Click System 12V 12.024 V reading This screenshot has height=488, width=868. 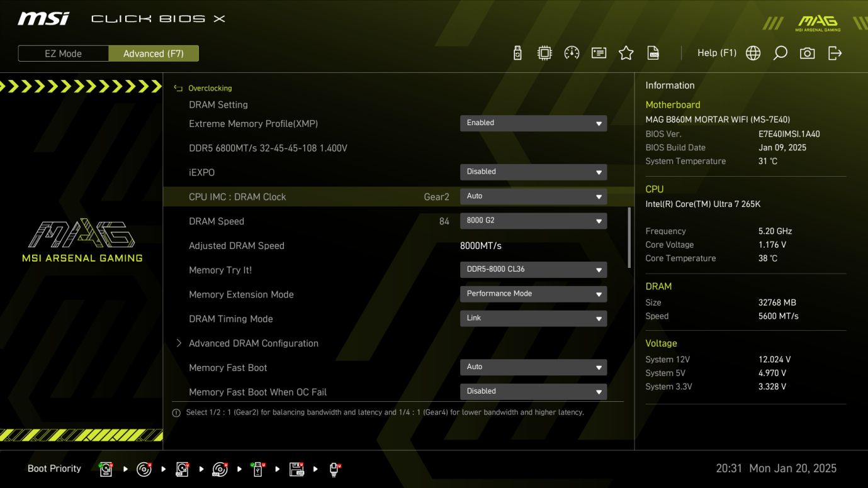point(775,360)
